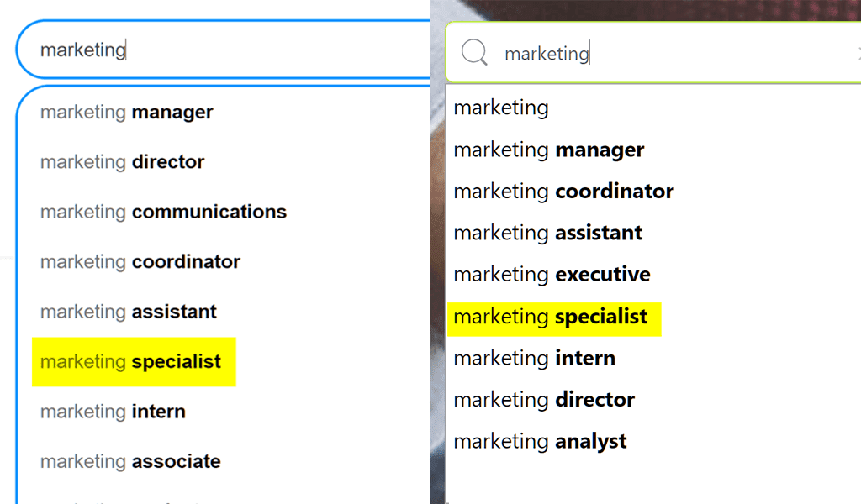Choose 'marketing intern' in the right list
Viewport: 861px width, 504px height.
534,358
